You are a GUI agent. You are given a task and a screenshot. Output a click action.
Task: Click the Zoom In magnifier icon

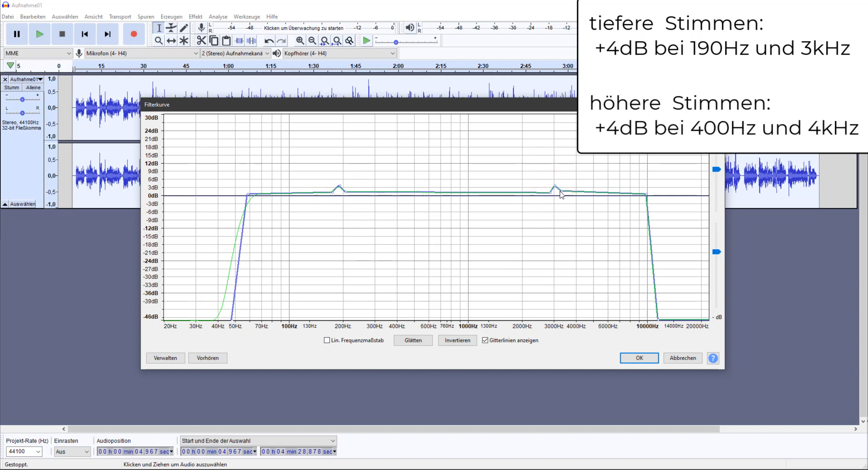point(300,41)
